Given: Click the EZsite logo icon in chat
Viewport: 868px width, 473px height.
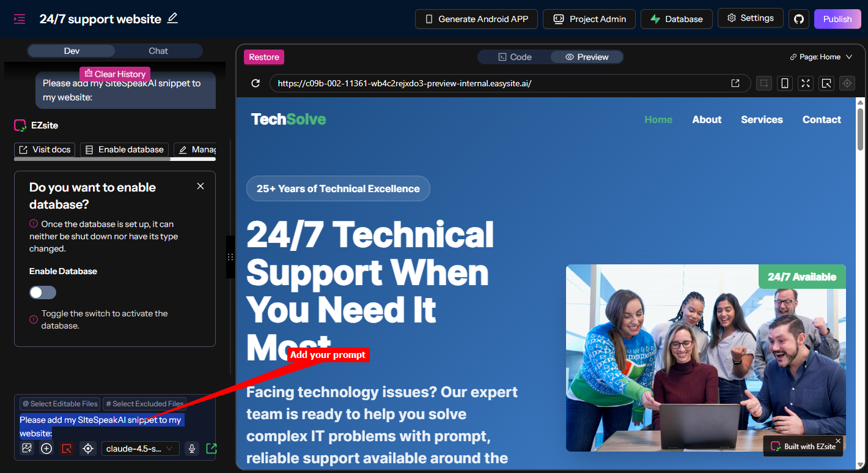Looking at the screenshot, I should point(20,125).
